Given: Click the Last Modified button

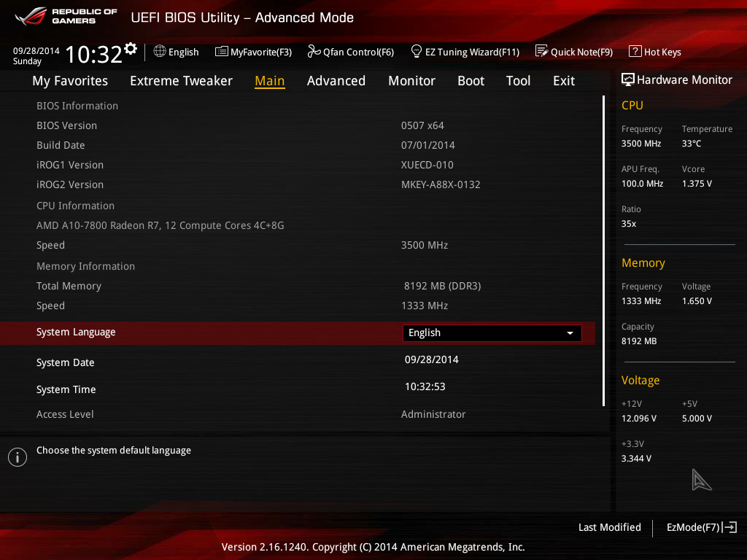Looking at the screenshot, I should coord(609,527).
